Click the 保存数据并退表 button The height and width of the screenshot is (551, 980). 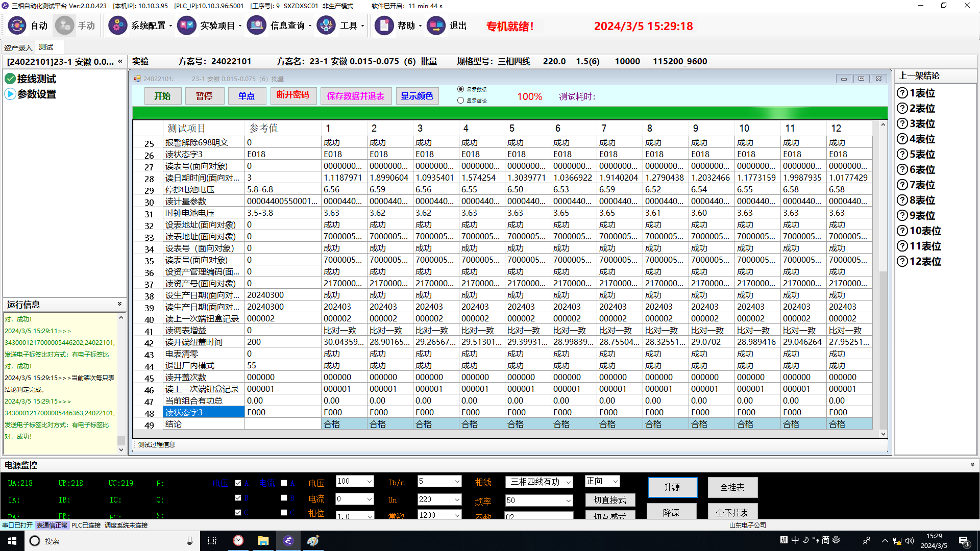(355, 96)
